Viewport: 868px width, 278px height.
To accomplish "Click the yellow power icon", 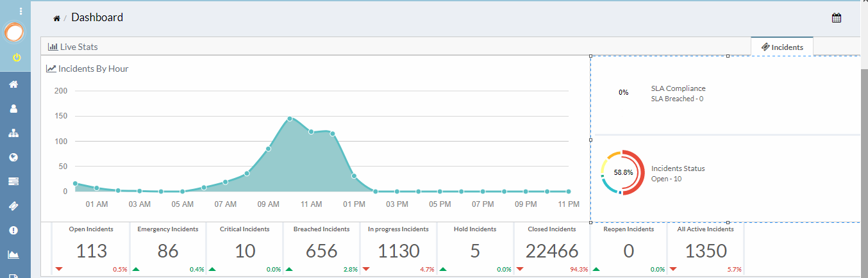I will click(17, 58).
